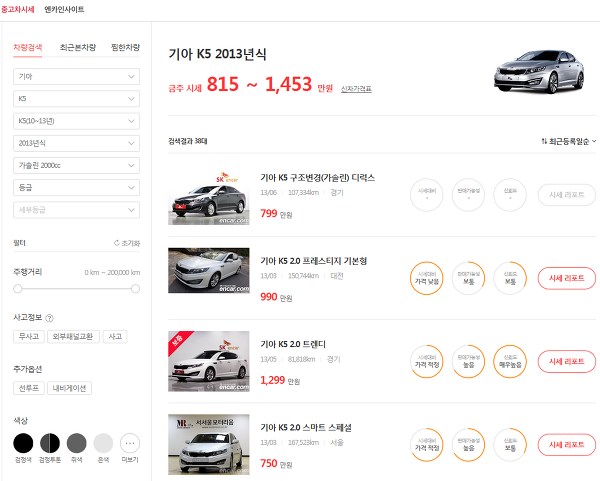Toggle the 외부패널교환 accident filter

click(x=73, y=337)
